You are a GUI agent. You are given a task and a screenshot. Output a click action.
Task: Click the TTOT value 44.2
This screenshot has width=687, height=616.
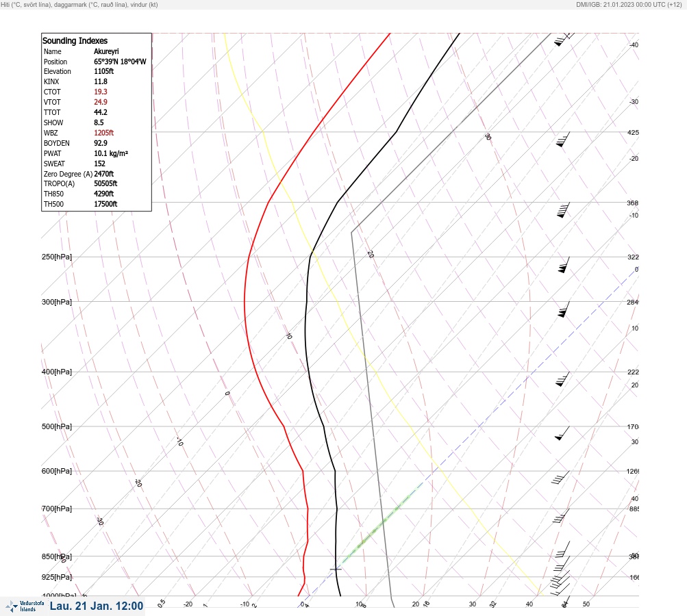pyautogui.click(x=100, y=112)
